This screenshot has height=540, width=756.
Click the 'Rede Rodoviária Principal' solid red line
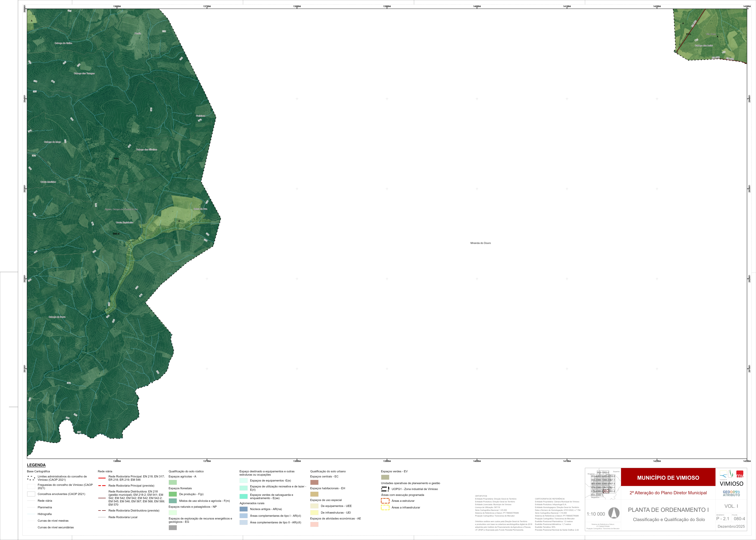(102, 478)
